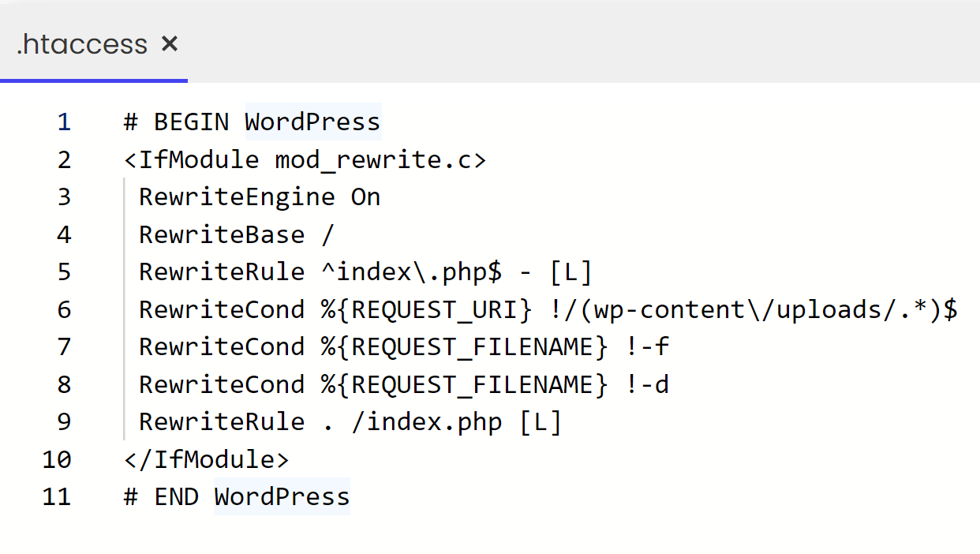Click highlighted WordPress in the BEGIN comment

312,122
